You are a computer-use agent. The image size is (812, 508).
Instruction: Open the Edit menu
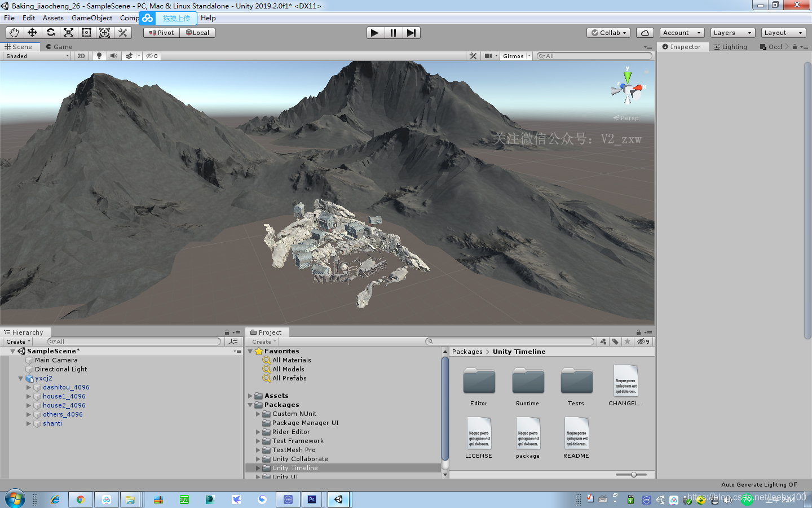[29, 18]
